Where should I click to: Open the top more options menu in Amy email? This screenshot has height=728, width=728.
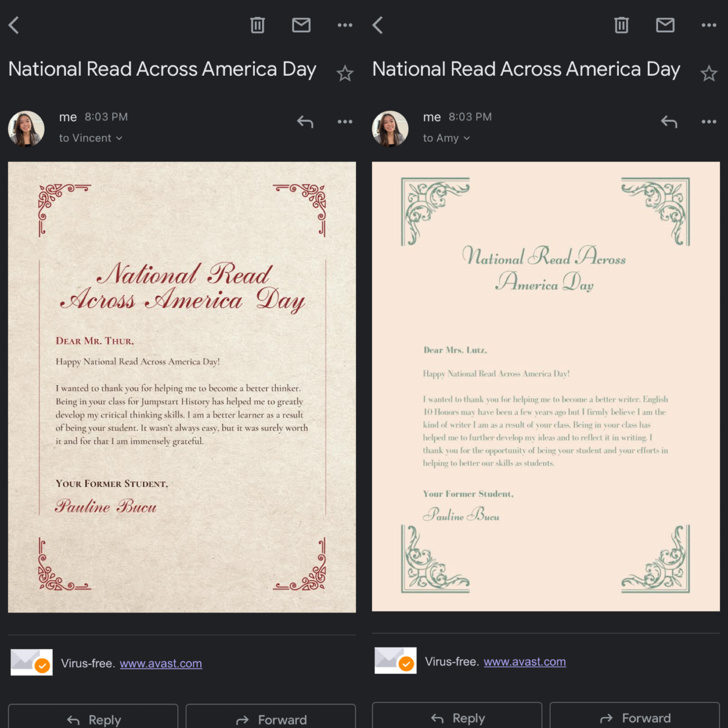point(709,25)
